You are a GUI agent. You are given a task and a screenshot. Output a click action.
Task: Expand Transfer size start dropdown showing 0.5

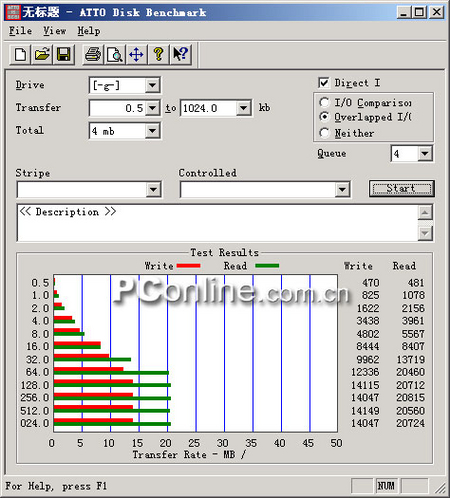pyautogui.click(x=152, y=108)
